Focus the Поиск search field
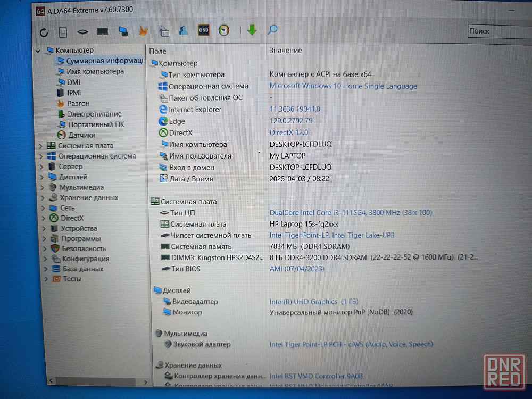This screenshot has width=532, height=399. pyautogui.click(x=500, y=31)
